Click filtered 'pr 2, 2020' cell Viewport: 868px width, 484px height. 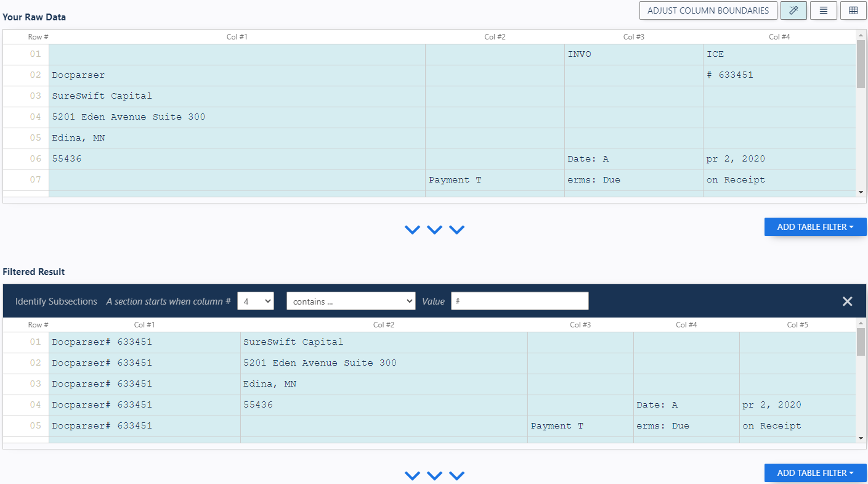tap(797, 405)
